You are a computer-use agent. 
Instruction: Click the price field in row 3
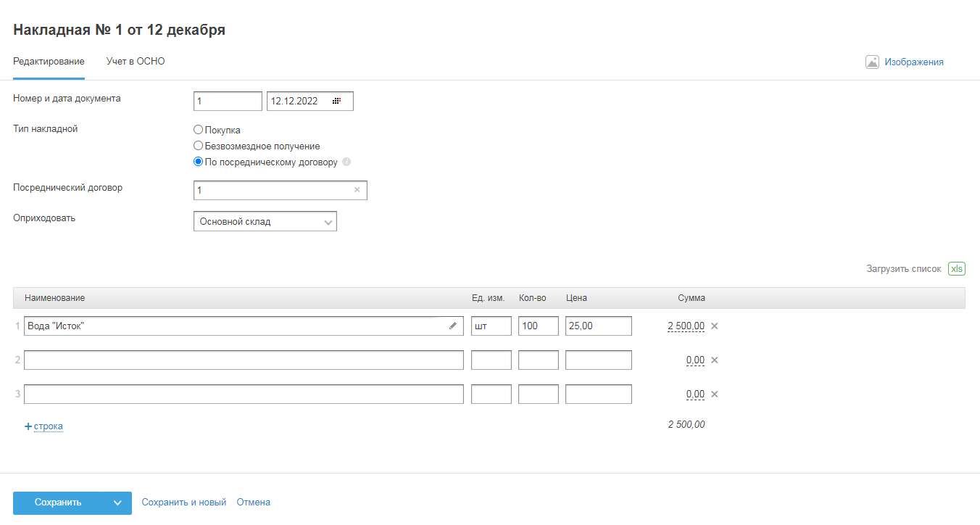599,394
